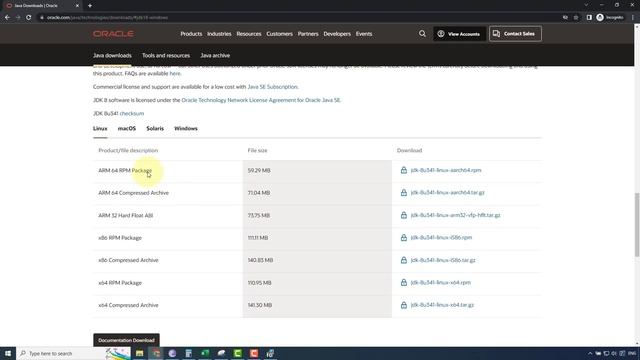640x360 pixels.
Task: Click the Oracle logo
Action: (113, 34)
